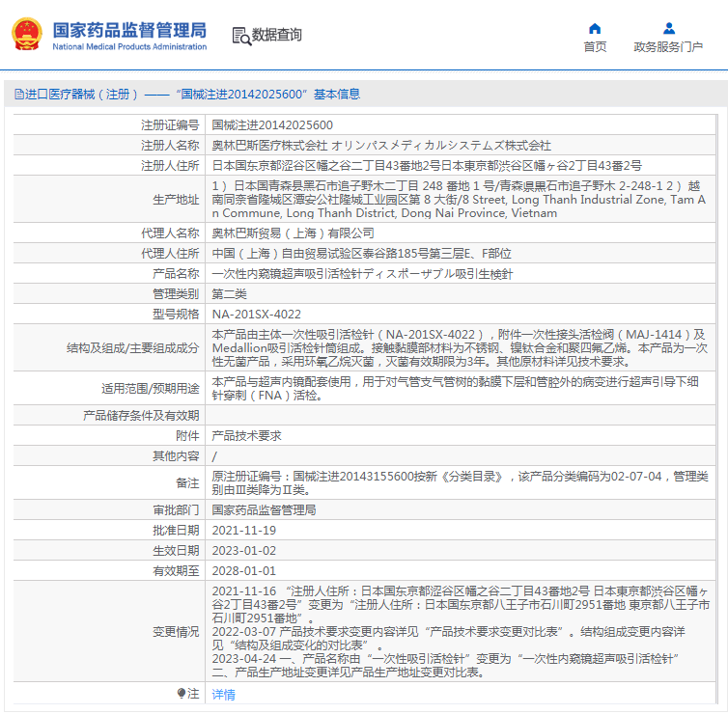Viewport: 728px width, 714px height.
Task: Select 奥林巴斯医疗株式会社 registrant value
Action: (x=381, y=146)
